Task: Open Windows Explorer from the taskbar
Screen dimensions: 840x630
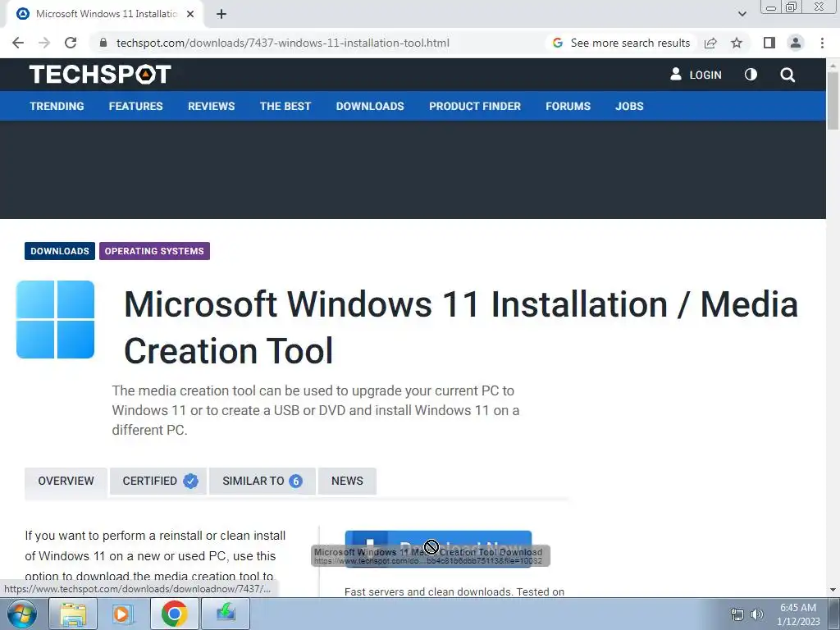Action: [73, 614]
